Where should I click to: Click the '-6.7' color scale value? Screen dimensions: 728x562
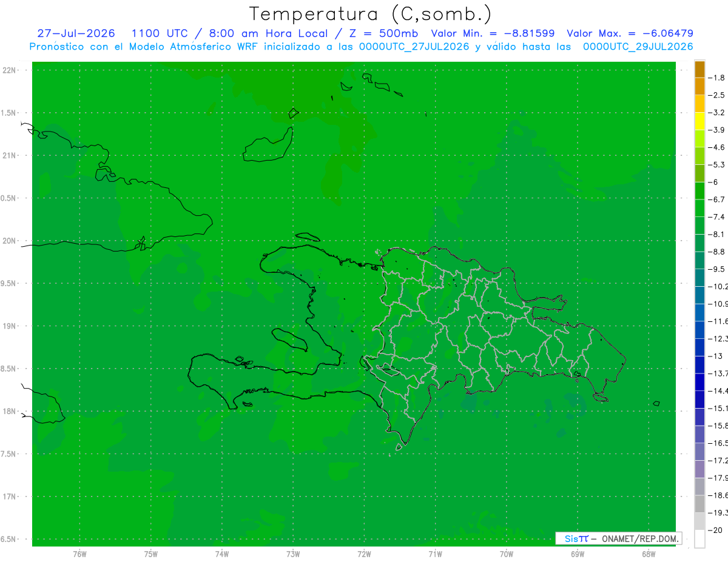pos(716,199)
